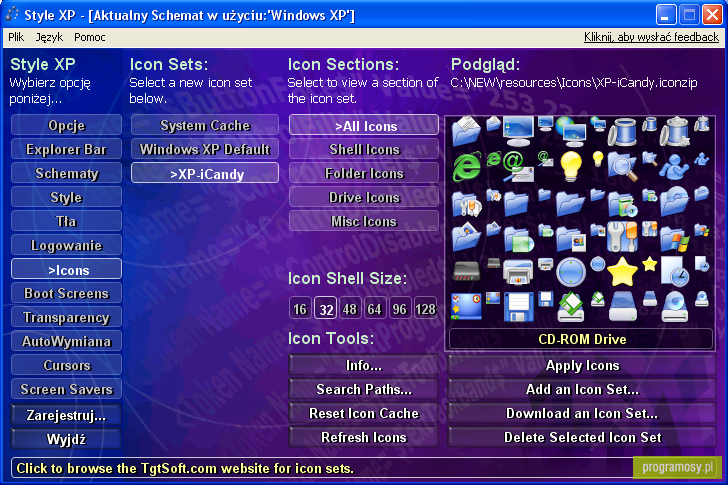Select the large network globe and monitor icon

571,131
